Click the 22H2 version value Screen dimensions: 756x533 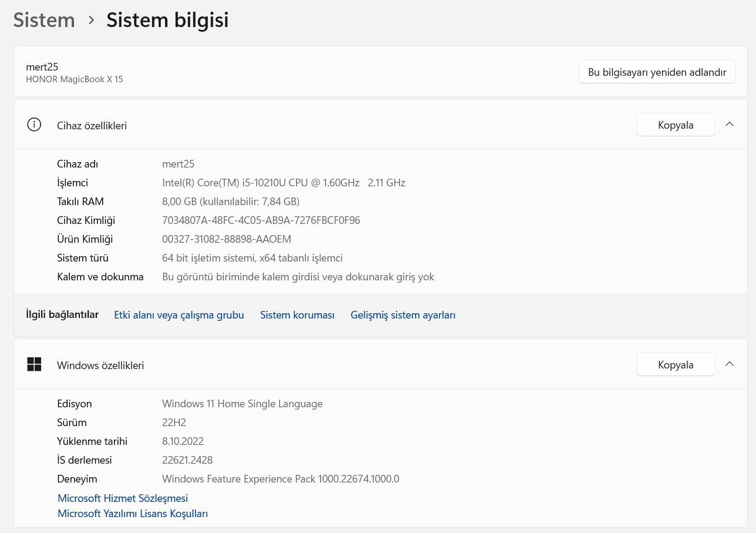174,423
